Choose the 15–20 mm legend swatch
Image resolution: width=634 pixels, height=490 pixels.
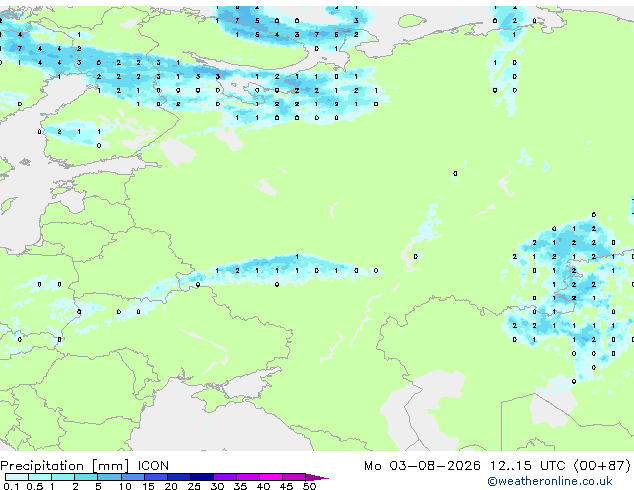coord(156,477)
